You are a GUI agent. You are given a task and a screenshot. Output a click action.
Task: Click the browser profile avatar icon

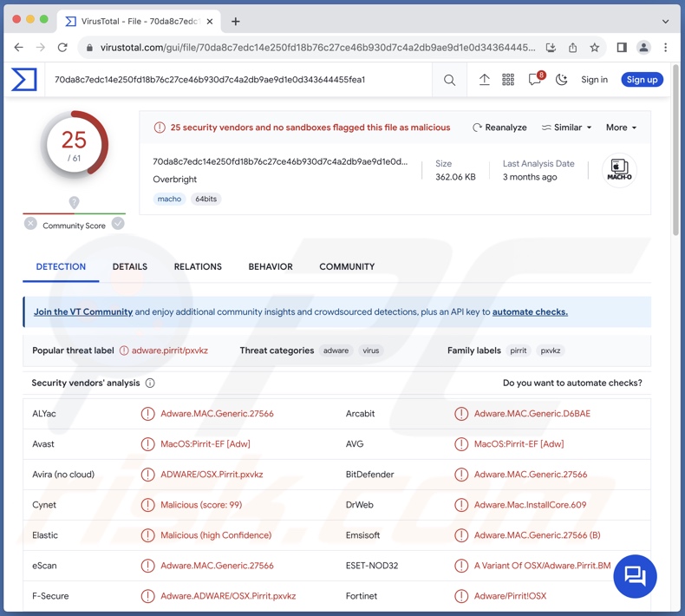643,47
